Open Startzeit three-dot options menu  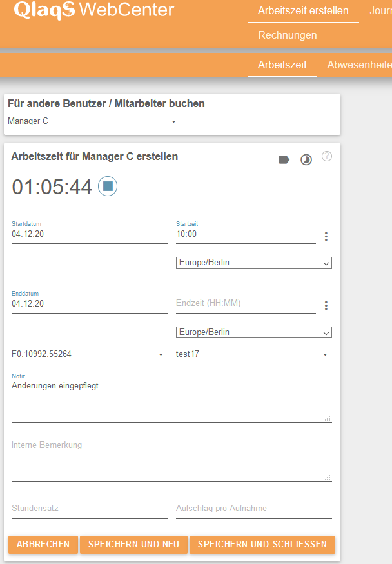[x=326, y=236]
